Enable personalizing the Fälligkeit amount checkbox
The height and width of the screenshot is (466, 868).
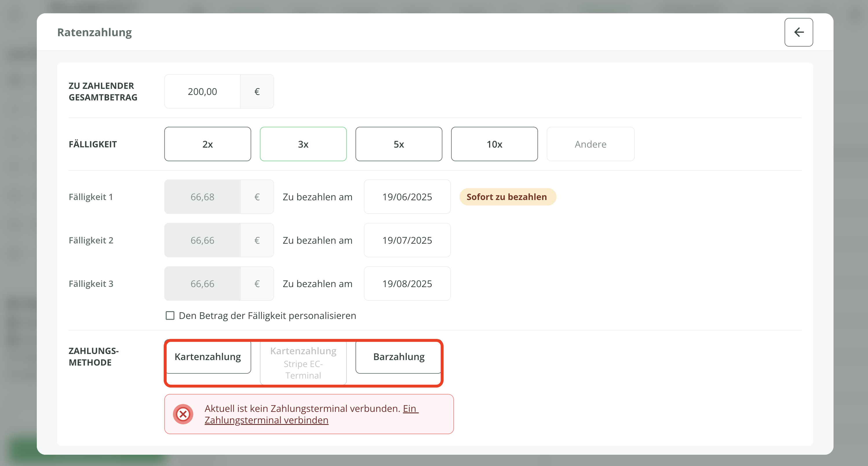[170, 315]
